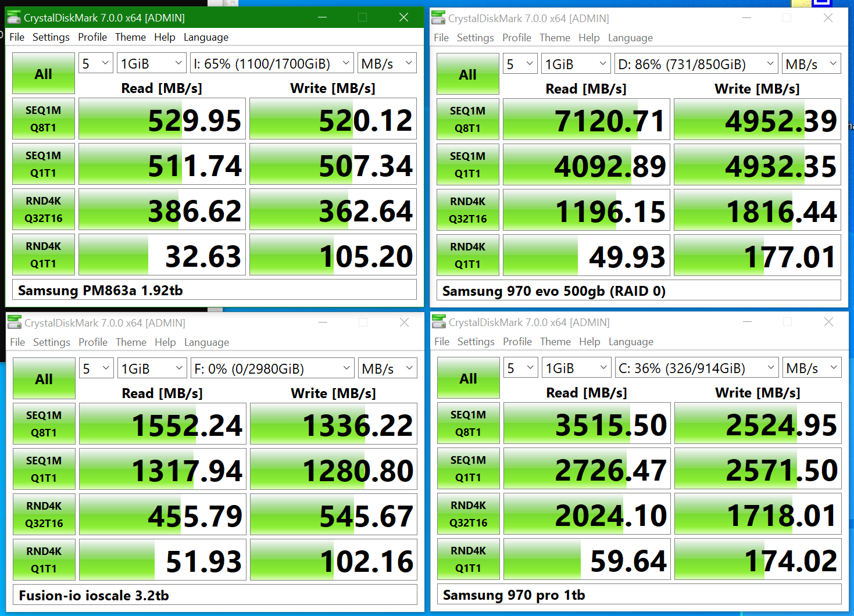Run All tests in 970 evo RAID window
The height and width of the screenshot is (616, 854).
tap(468, 74)
